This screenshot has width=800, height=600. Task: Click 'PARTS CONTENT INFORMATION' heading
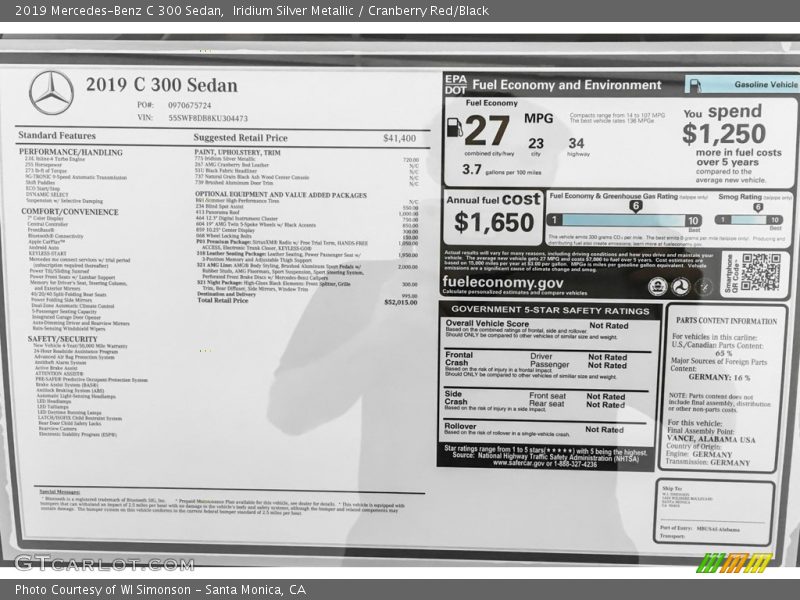[727, 321]
